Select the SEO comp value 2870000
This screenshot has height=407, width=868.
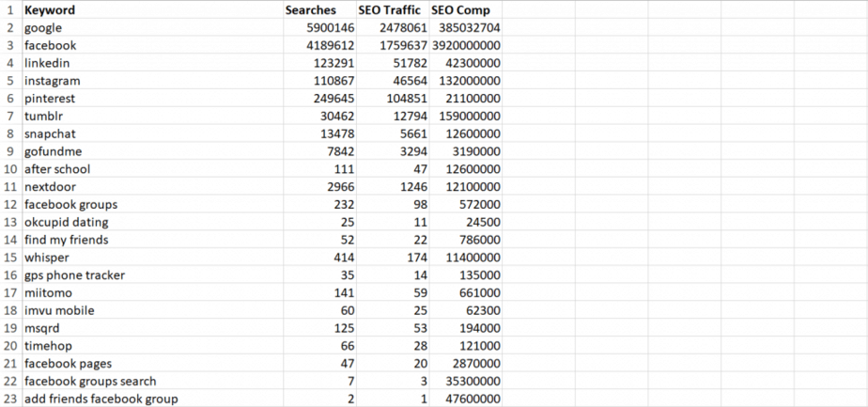(x=466, y=364)
